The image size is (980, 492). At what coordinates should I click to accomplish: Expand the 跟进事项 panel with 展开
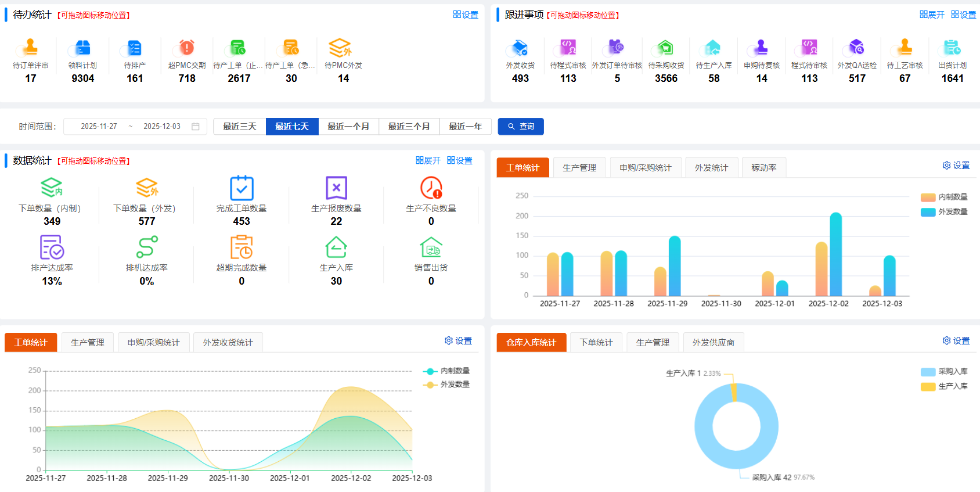[932, 15]
